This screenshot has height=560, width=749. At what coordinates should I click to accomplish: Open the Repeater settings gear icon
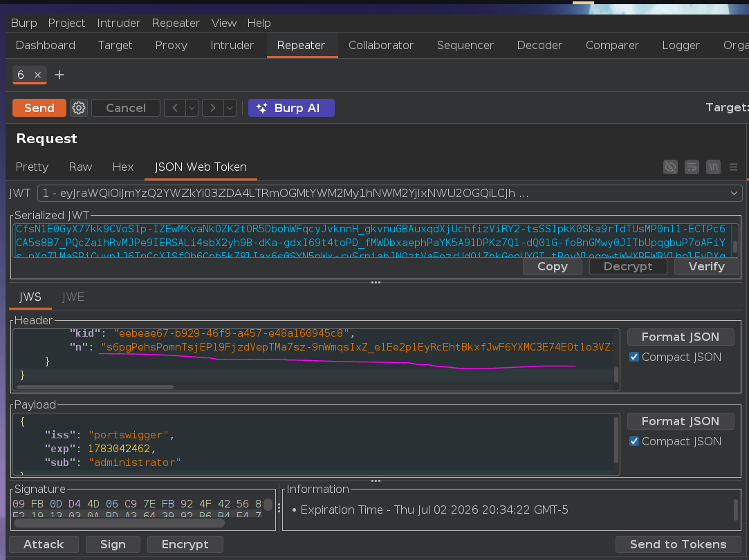[79, 108]
